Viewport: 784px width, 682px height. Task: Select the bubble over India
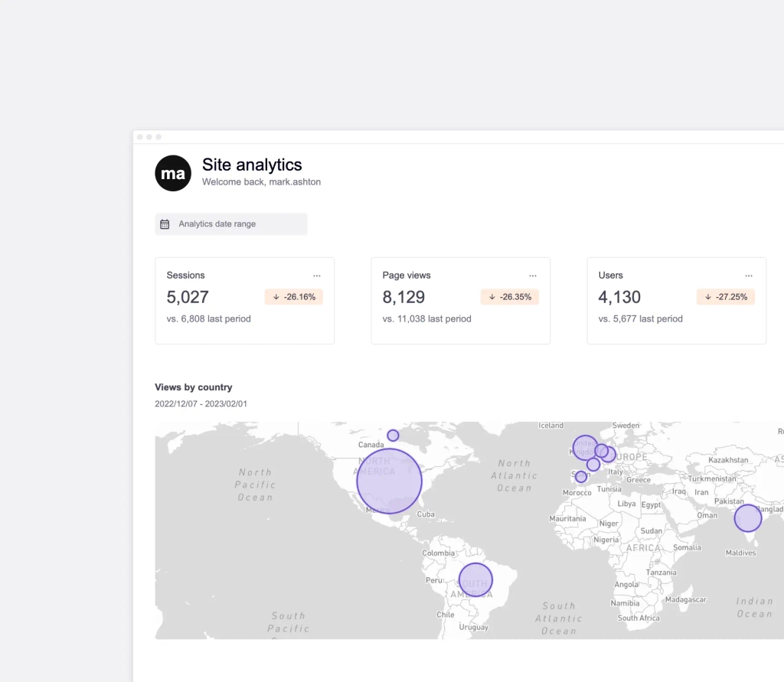(748, 518)
